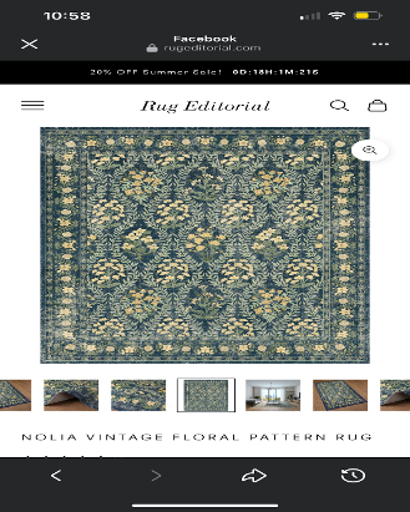
Task: Open browsing history clock icon
Action: pos(353,475)
